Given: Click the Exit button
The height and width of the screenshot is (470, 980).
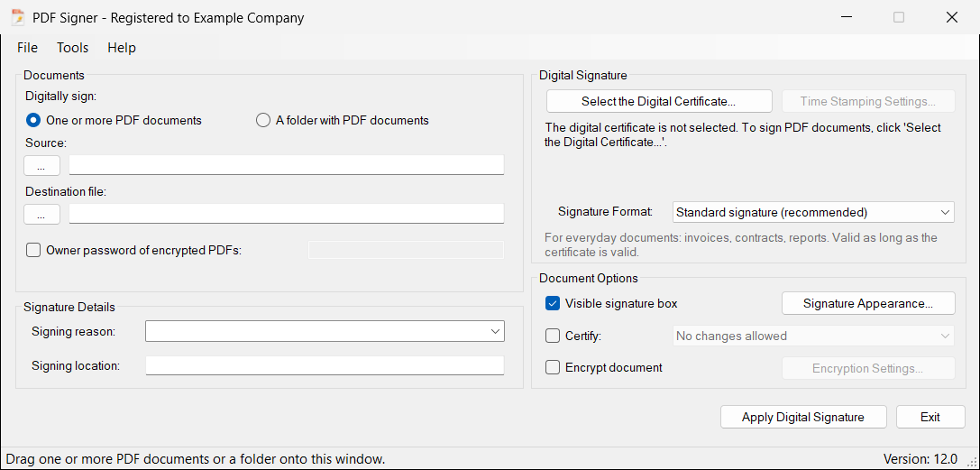Looking at the screenshot, I should (930, 417).
